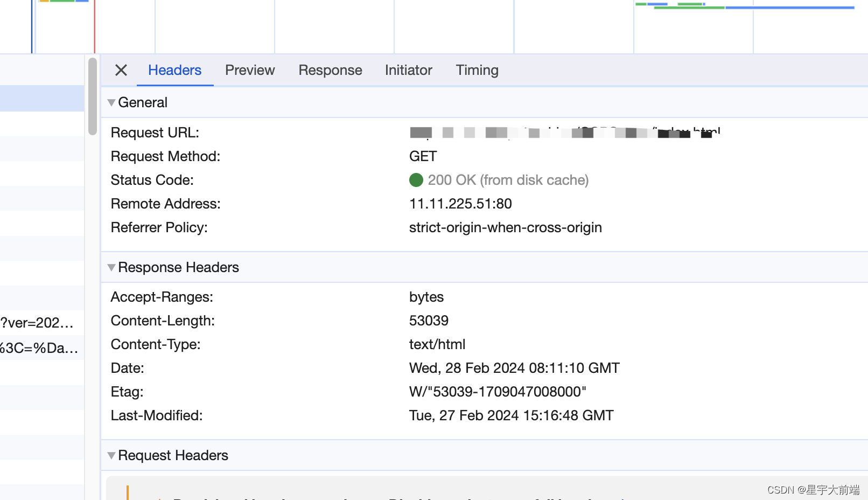Viewport: 868px width, 500px height.
Task: Click the Content-Length label
Action: point(163,321)
